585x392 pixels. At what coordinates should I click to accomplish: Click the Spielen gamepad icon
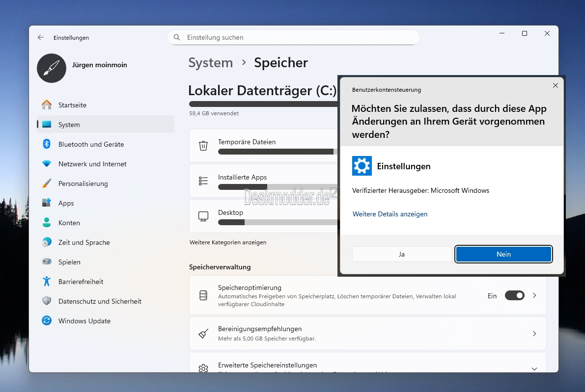click(47, 262)
